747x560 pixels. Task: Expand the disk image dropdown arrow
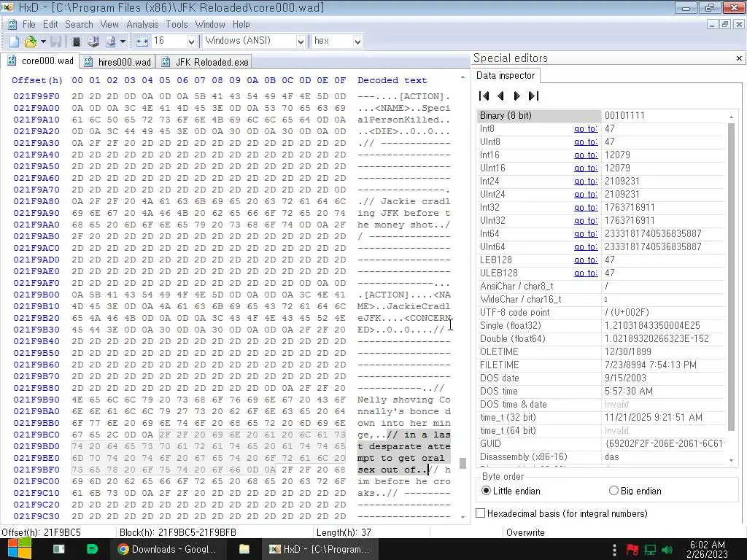123,42
